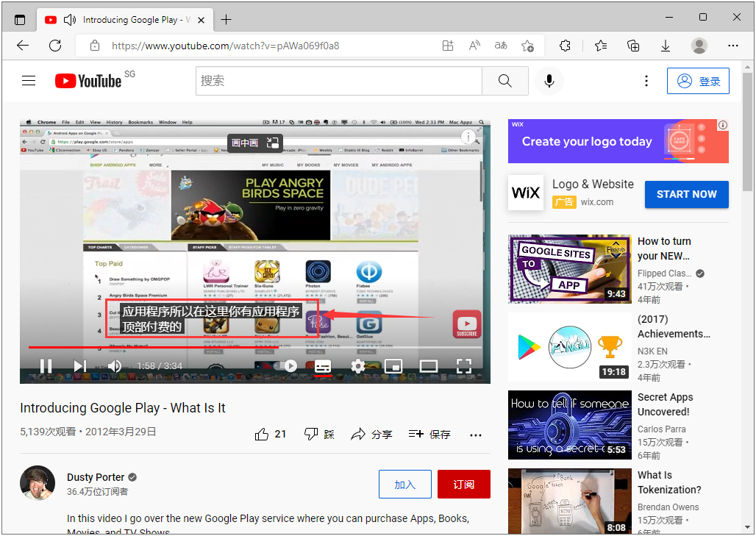Screen dimensions: 756x536
Task: Add this page to favorites
Action: point(527,46)
